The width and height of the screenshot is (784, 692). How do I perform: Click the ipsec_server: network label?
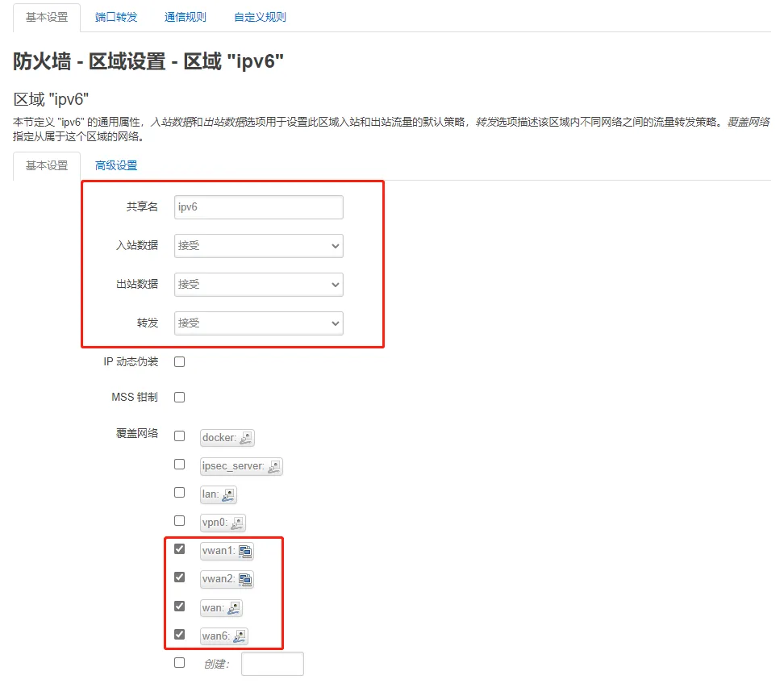233,466
